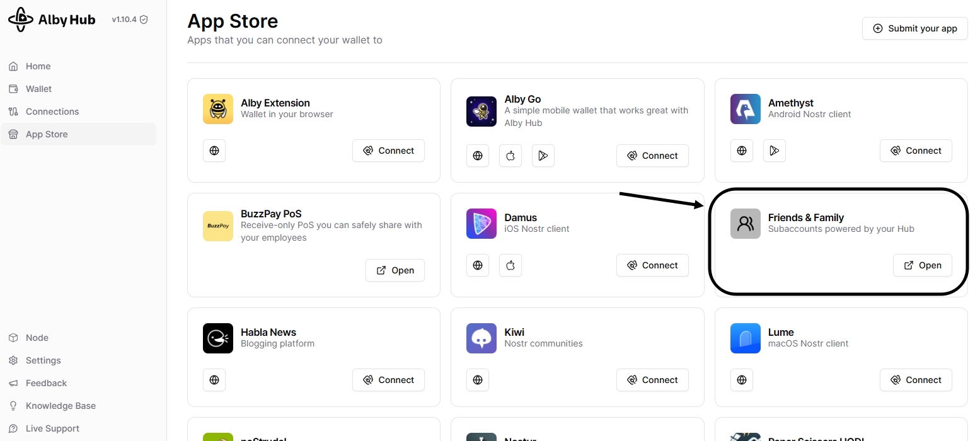Image resolution: width=980 pixels, height=441 pixels.
Task: Open the BuzzPay PoS app
Action: 395,270
